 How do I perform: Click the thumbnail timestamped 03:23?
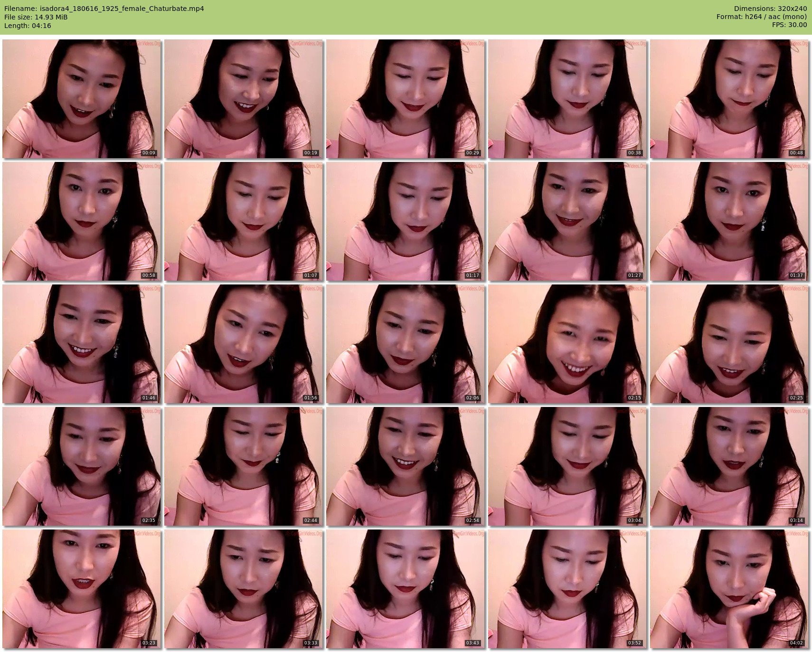coord(82,589)
